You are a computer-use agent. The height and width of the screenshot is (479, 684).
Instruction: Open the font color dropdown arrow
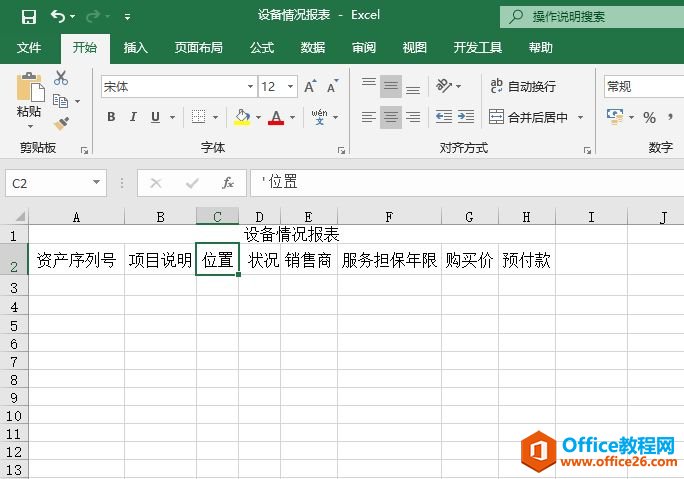293,117
